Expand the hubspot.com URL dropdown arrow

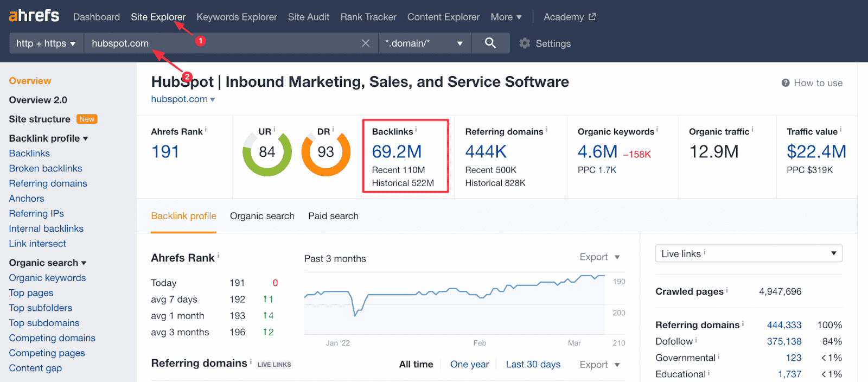tap(213, 100)
